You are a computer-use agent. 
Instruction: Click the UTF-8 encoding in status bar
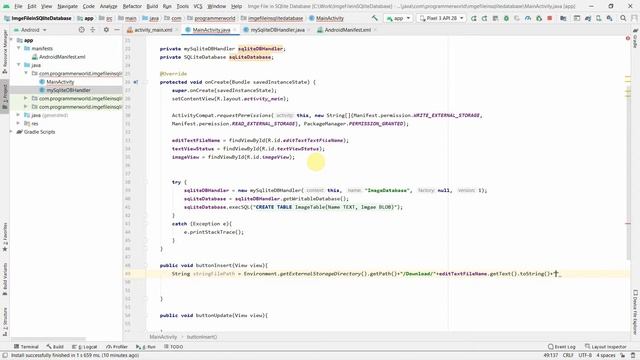click(585, 355)
